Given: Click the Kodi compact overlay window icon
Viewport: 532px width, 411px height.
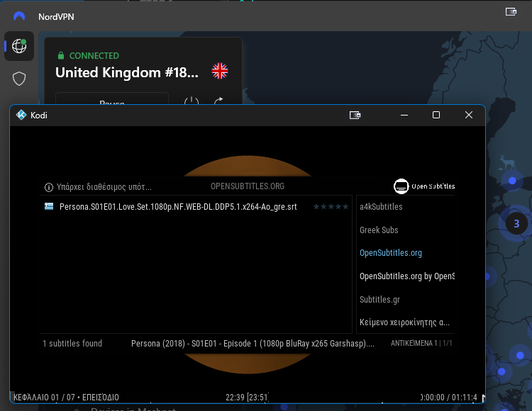Looking at the screenshot, I should coord(355,116).
